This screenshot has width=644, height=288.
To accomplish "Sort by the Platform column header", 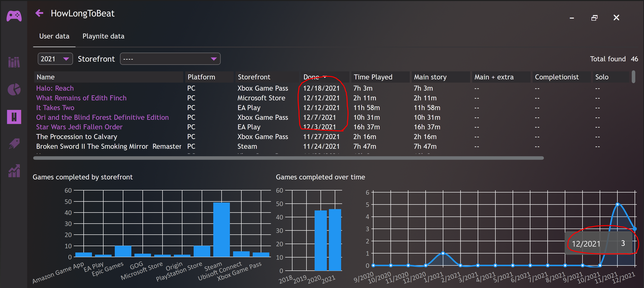I will (209, 77).
